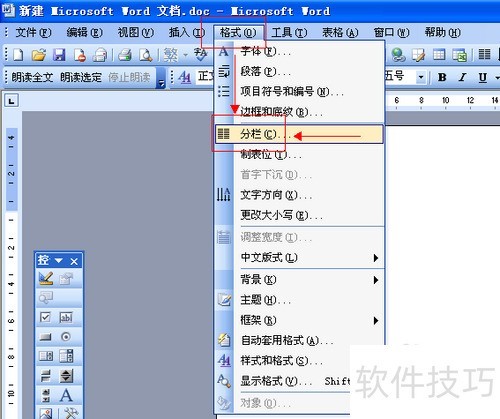Viewport: 500px width, 419px height.
Task: Open the 帮助(H) menu
Action: 442,32
